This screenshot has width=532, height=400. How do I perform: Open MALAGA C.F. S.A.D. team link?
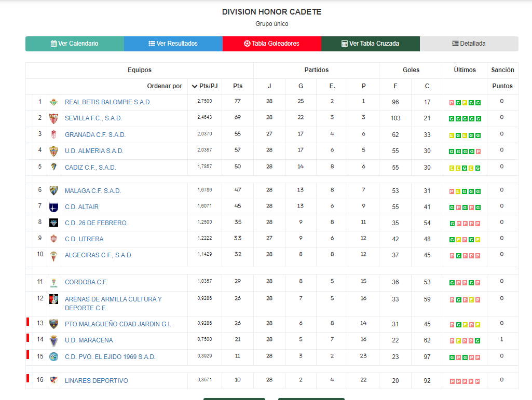[93, 191]
